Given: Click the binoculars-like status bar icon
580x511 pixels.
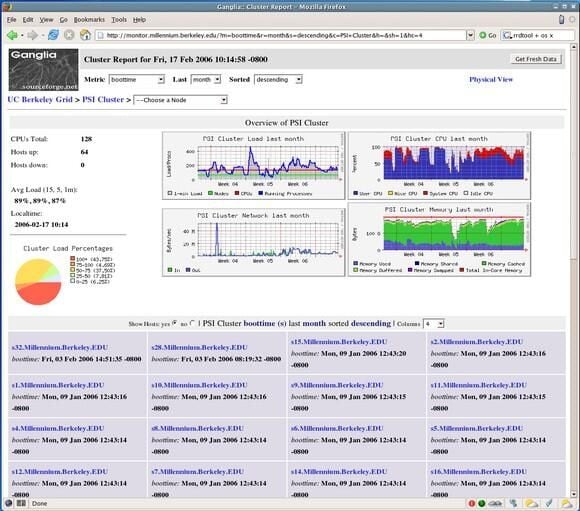Looking at the screenshot, I should point(495,503).
